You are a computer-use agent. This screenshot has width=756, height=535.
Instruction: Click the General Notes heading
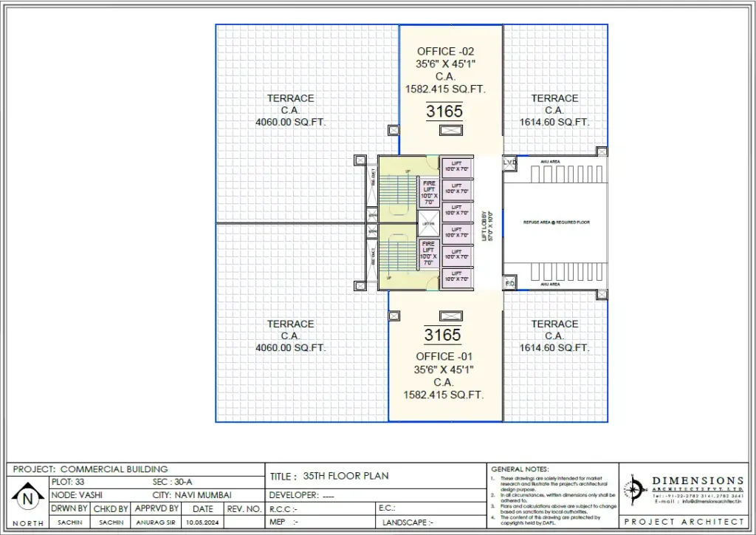tap(520, 469)
